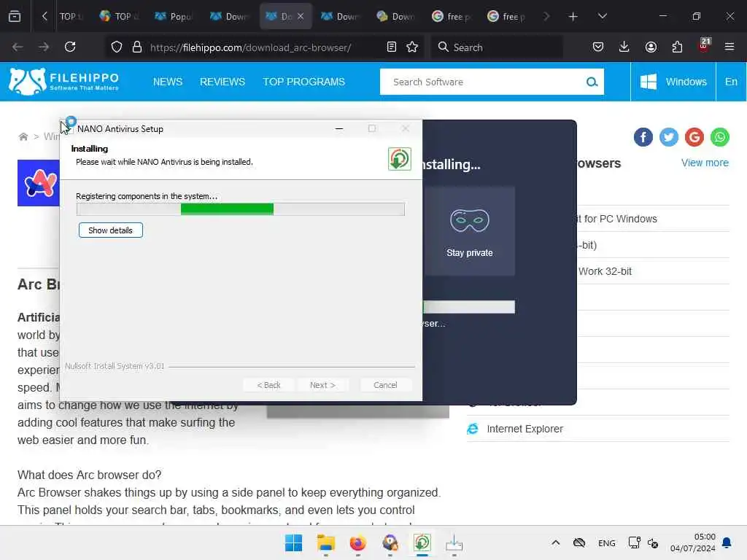The width and height of the screenshot is (747, 560).
Task: Click the Cancel button in NANO setup
Action: [385, 385]
